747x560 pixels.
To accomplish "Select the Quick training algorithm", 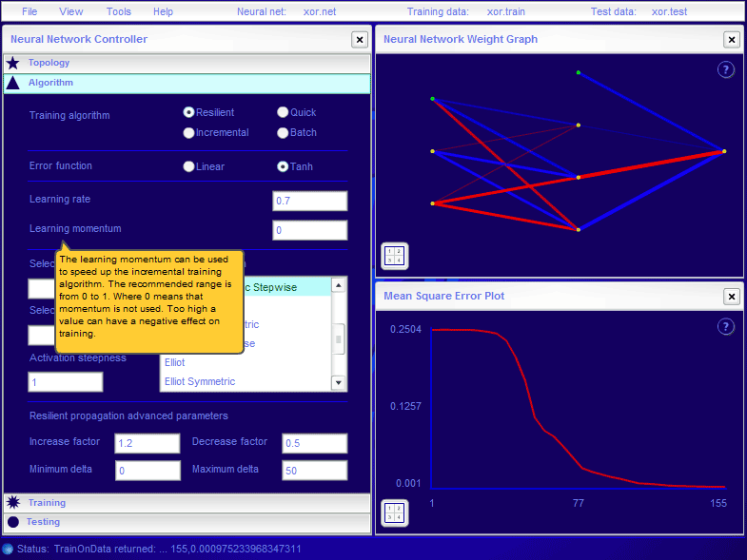I will [283, 112].
